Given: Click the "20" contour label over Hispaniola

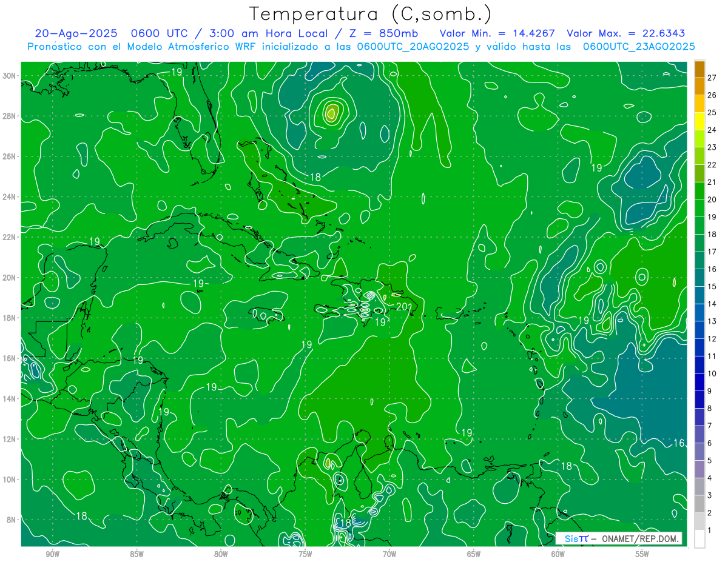Looking at the screenshot, I should tap(402, 307).
